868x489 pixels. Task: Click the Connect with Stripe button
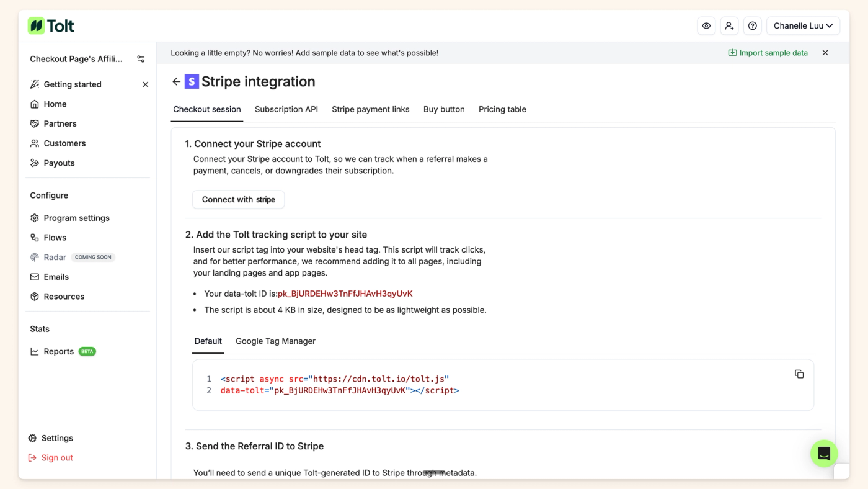pyautogui.click(x=239, y=199)
